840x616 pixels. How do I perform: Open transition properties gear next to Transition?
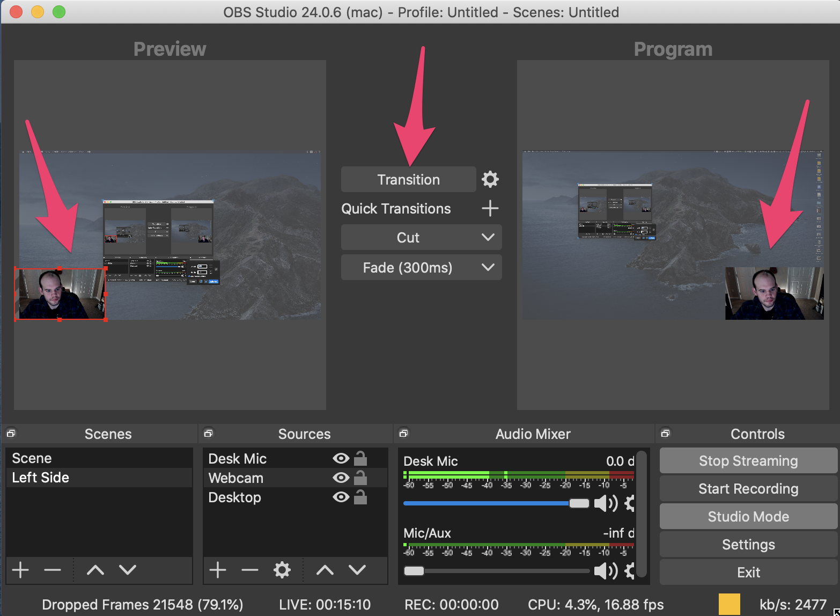click(490, 179)
